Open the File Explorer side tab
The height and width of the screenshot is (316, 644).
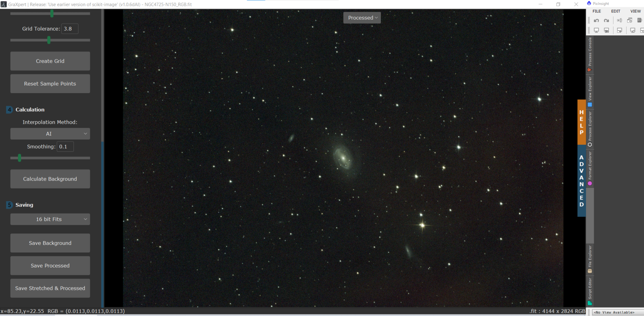[590, 259]
